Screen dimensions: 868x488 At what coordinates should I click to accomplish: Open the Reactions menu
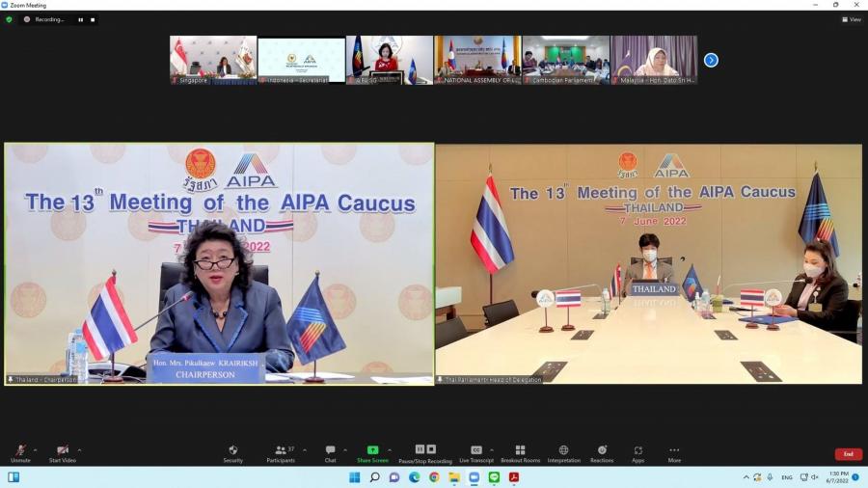coord(602,451)
